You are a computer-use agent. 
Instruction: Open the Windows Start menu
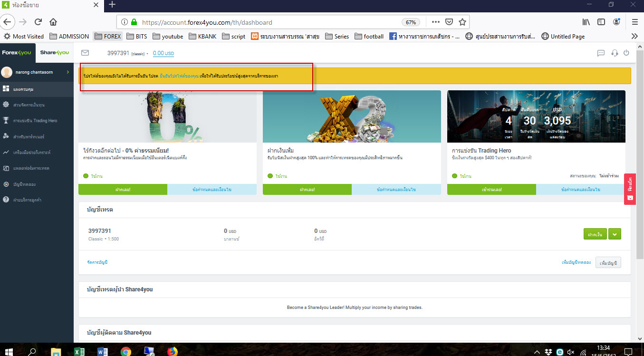(x=9, y=352)
